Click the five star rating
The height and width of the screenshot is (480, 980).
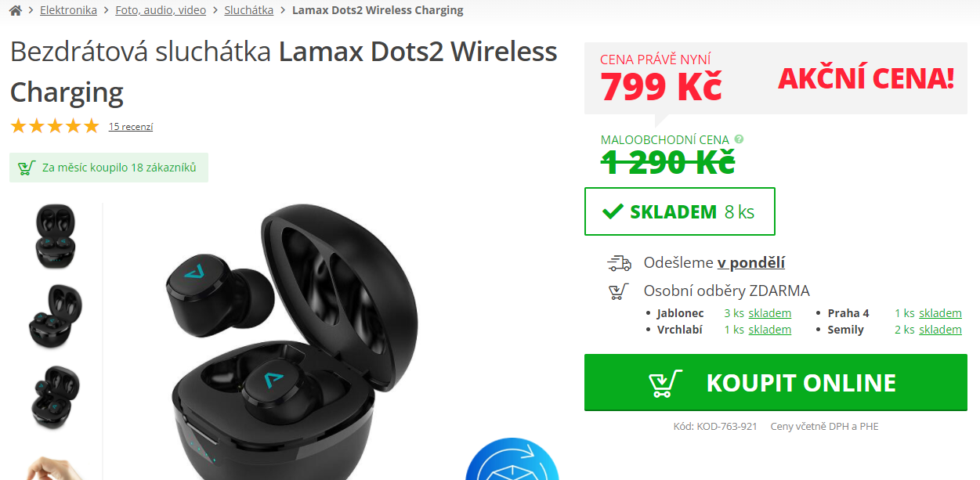click(55, 126)
